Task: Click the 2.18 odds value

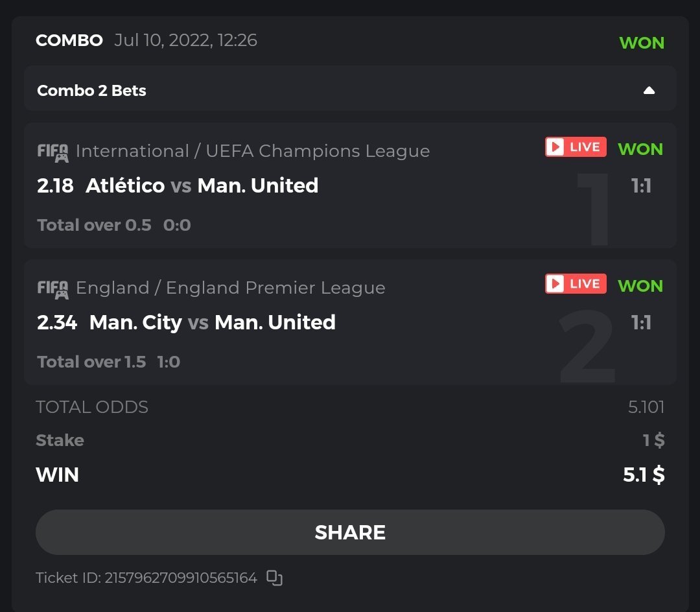Action: tap(55, 186)
